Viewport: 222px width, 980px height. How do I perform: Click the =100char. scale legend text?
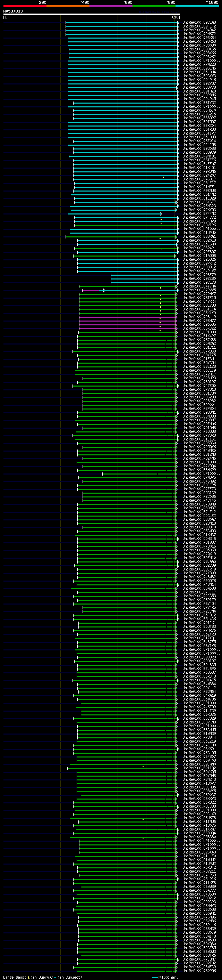(168, 977)
